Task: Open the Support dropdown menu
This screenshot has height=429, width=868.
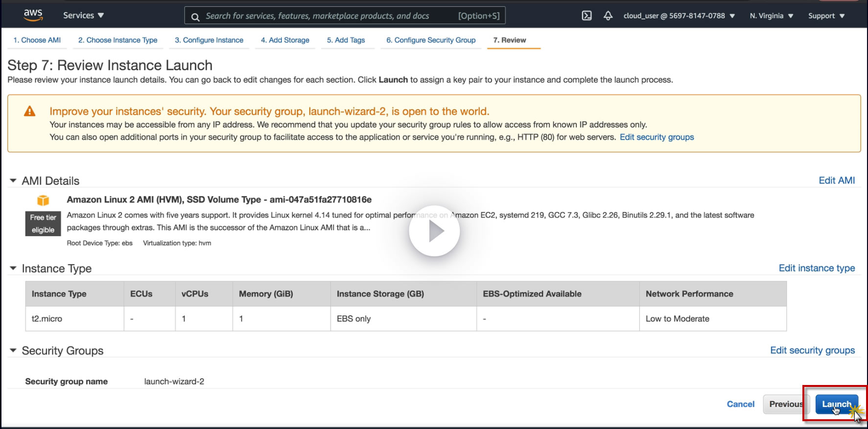Action: [826, 16]
